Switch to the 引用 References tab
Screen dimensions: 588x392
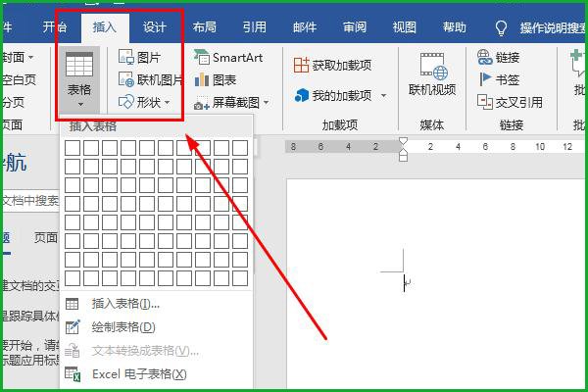(x=254, y=27)
